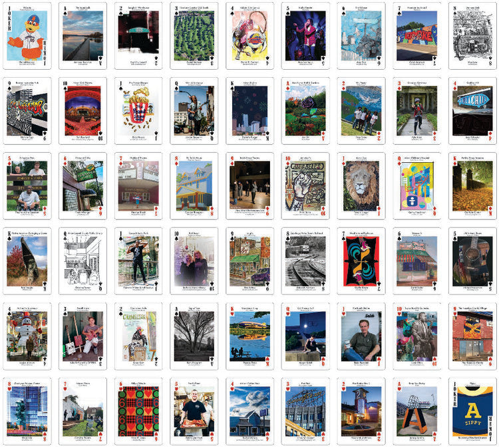Open the Two of Diamonds dove mural card

coord(361,111)
